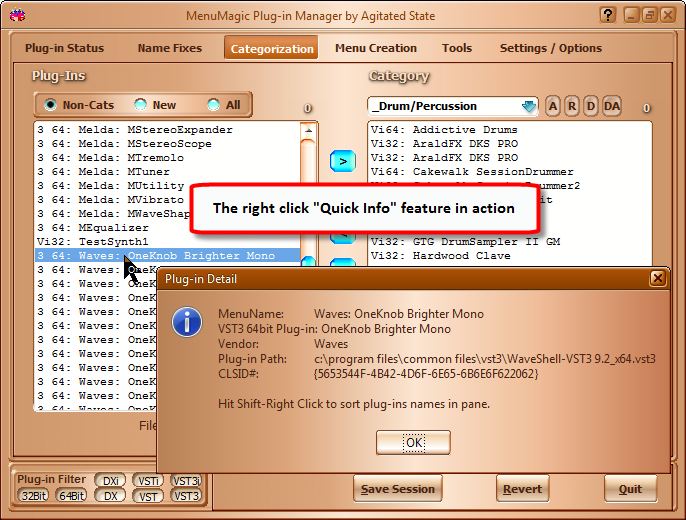Close the Plug-in Detail dialog with X

pyautogui.click(x=658, y=278)
